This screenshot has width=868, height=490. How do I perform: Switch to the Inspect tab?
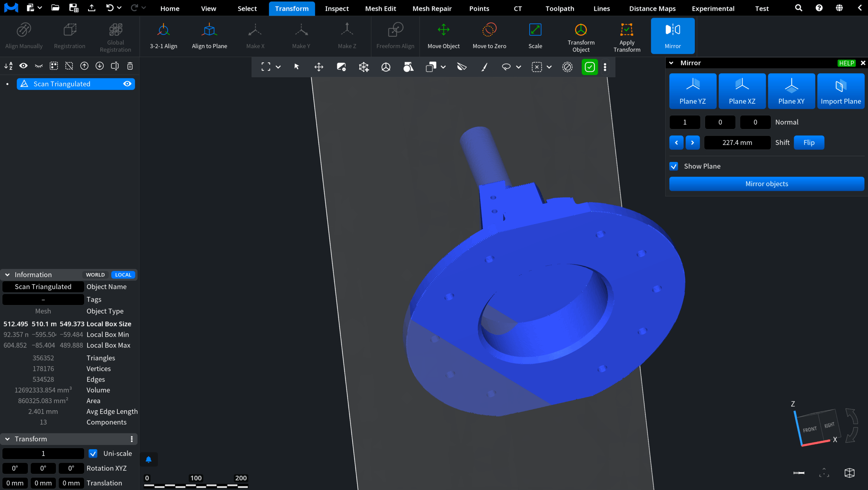(x=336, y=8)
